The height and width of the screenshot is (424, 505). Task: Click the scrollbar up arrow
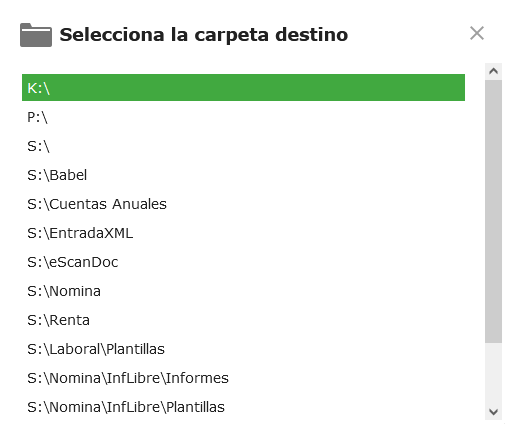tap(493, 71)
